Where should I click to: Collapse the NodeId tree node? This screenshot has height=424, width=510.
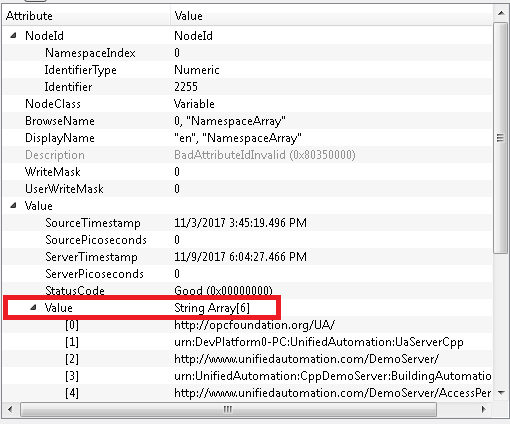point(13,35)
